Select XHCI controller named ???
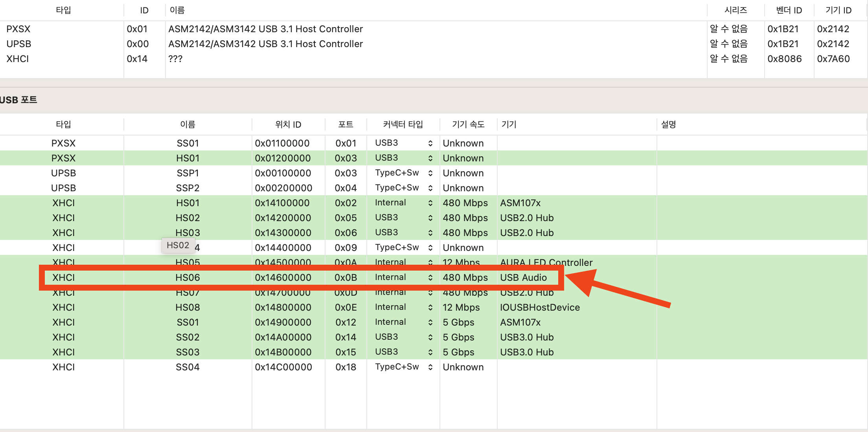The image size is (868, 432). [x=434, y=59]
